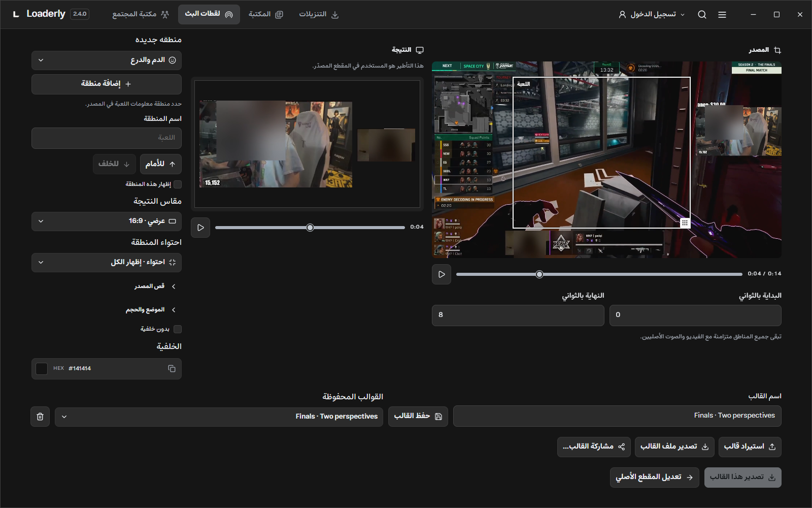The height and width of the screenshot is (508, 812).
Task: Click the monitor icon beside النتيجة heading
Action: point(420,50)
